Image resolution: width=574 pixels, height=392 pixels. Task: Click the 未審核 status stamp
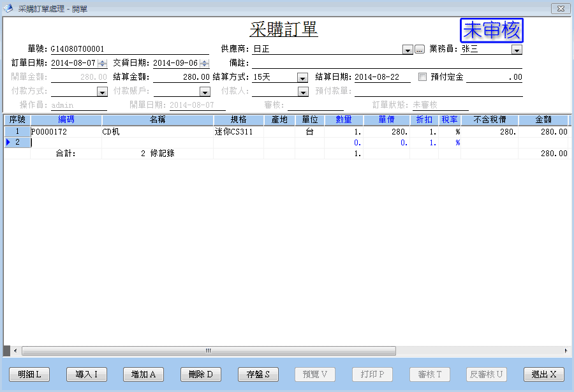tap(492, 31)
